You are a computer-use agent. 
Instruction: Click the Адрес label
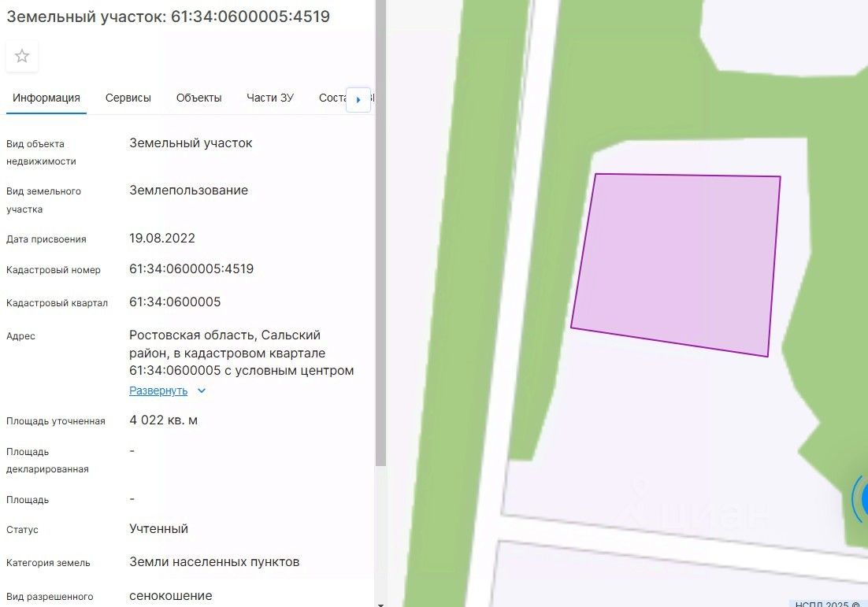tap(20, 336)
